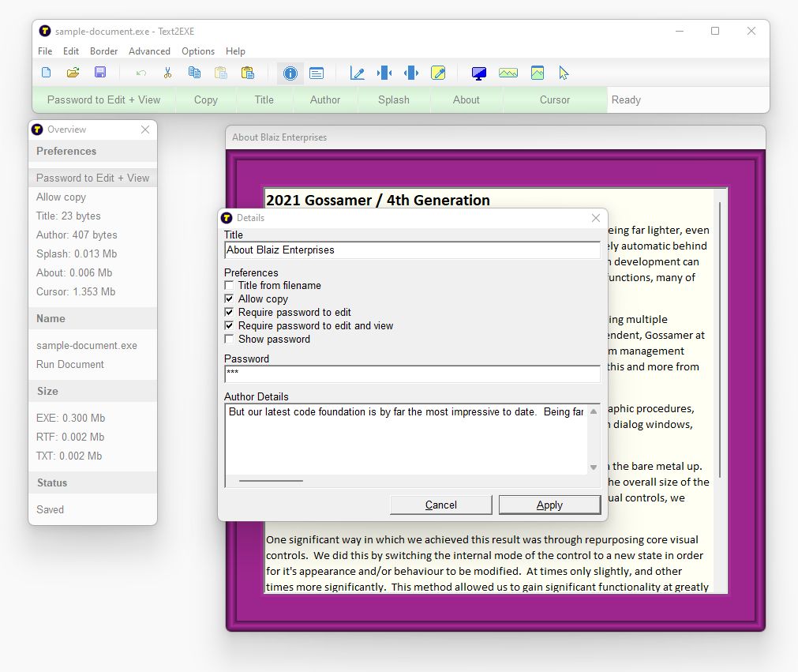Select the About tab in the green bar
Screen dimensions: 798x672
tap(466, 99)
